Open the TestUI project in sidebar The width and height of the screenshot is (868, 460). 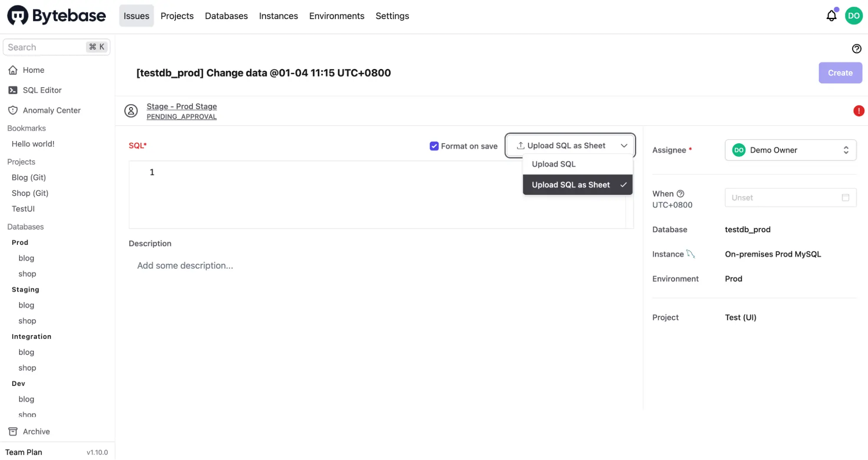23,209
